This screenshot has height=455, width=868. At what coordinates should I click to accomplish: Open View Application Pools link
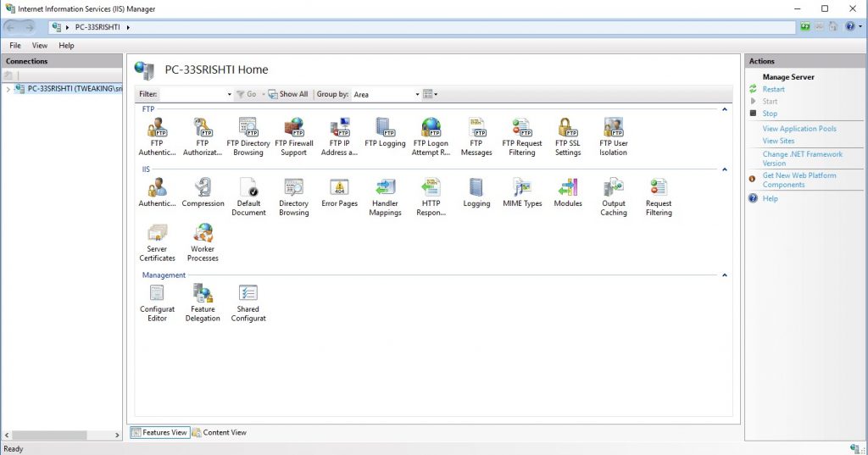coord(799,129)
